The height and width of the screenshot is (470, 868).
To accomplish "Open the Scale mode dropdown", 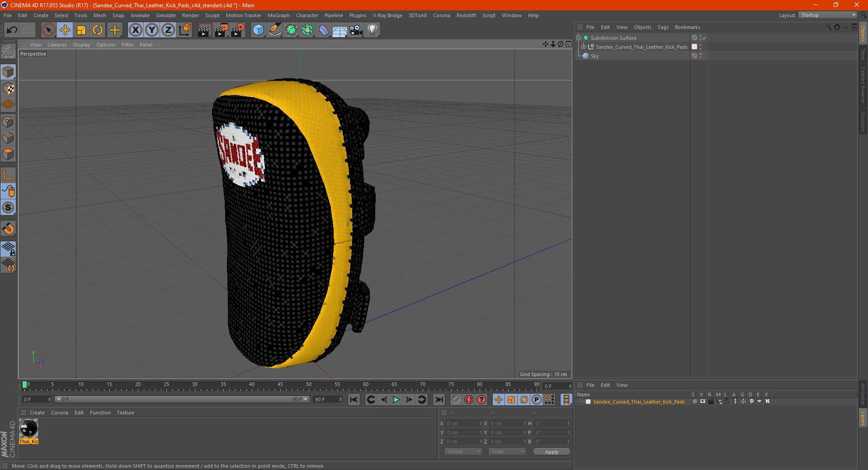I will tap(507, 451).
